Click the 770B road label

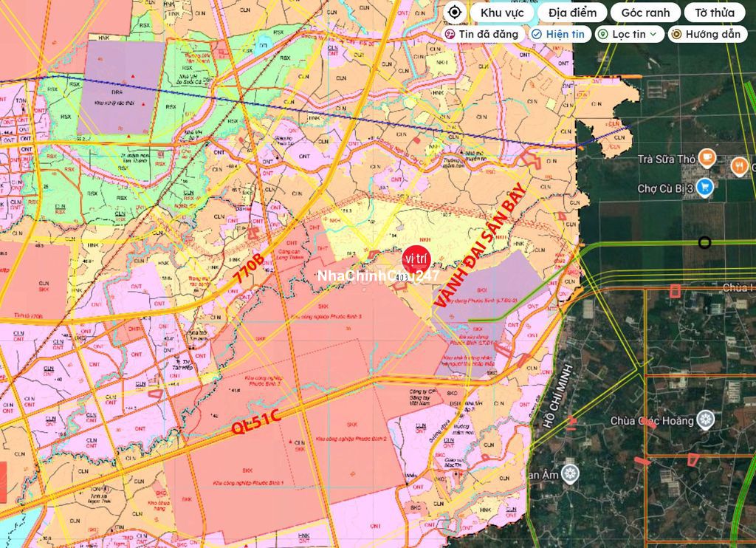(x=248, y=273)
